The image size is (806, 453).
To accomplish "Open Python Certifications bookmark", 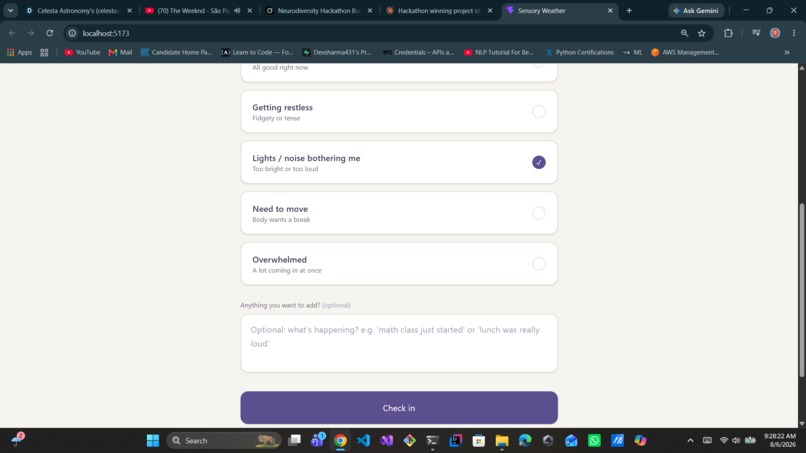I will point(579,52).
